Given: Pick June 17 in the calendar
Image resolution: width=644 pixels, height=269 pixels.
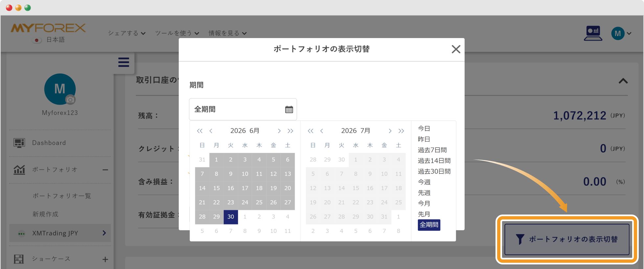Looking at the screenshot, I should tap(245, 188).
